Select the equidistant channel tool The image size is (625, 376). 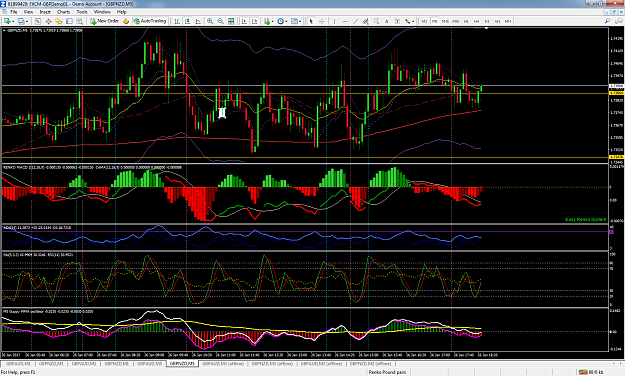click(x=366, y=21)
